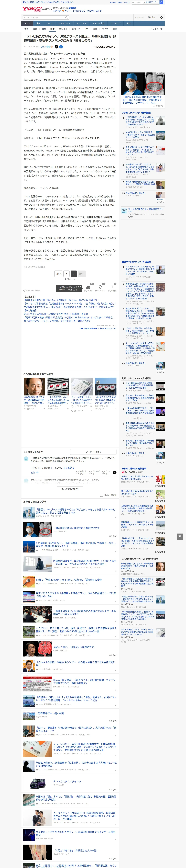The width and height of the screenshot is (186, 868).
Task: Open トップ tab in navigation bar
Action: pyautogui.click(x=27, y=24)
